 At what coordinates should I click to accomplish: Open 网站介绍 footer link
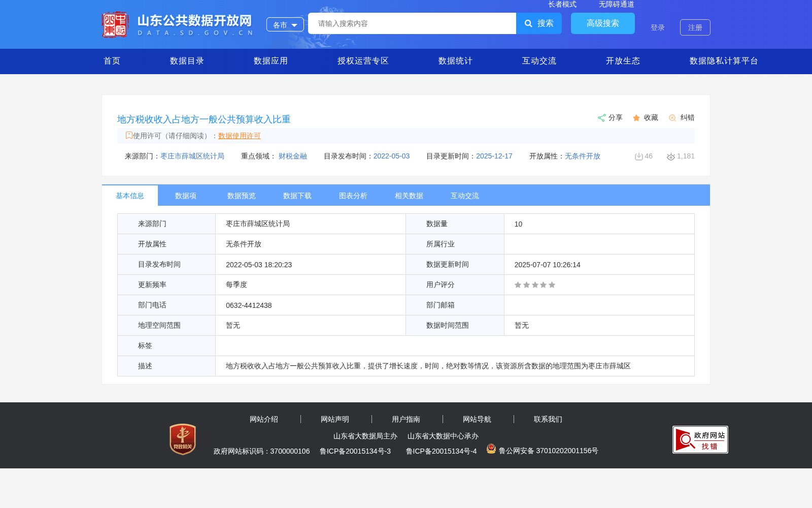click(x=264, y=419)
